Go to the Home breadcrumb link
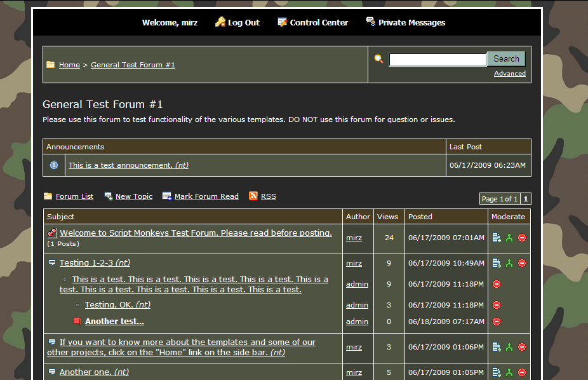Viewport: 588px width, 380px height. point(69,65)
